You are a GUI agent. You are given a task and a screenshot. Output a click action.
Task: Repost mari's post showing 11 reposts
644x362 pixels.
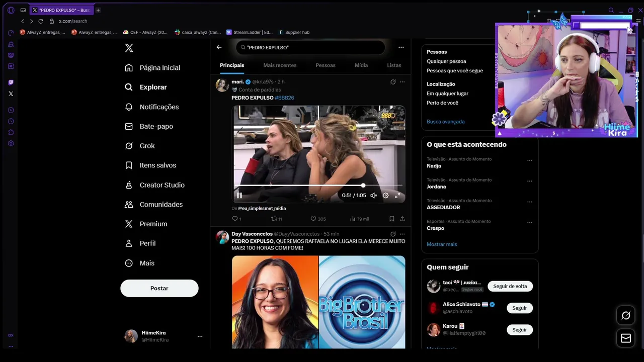click(x=276, y=219)
